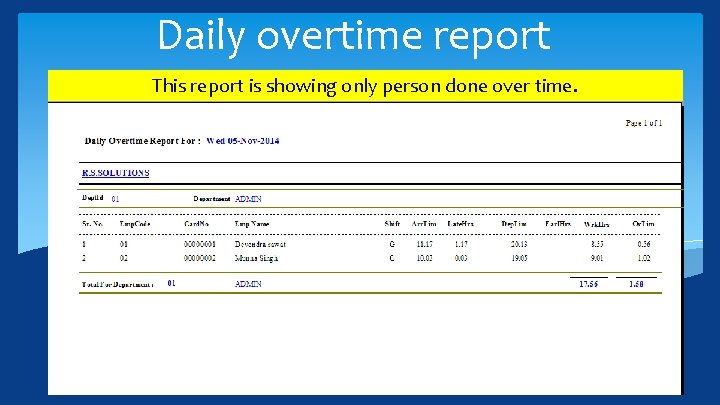The image size is (720, 405).
Task: Click the 'Daily overtime report' slide title
Action: (354, 37)
